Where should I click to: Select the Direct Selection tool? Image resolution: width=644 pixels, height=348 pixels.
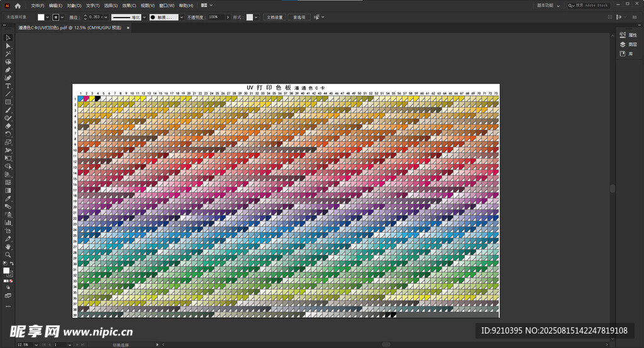pyautogui.click(x=8, y=46)
